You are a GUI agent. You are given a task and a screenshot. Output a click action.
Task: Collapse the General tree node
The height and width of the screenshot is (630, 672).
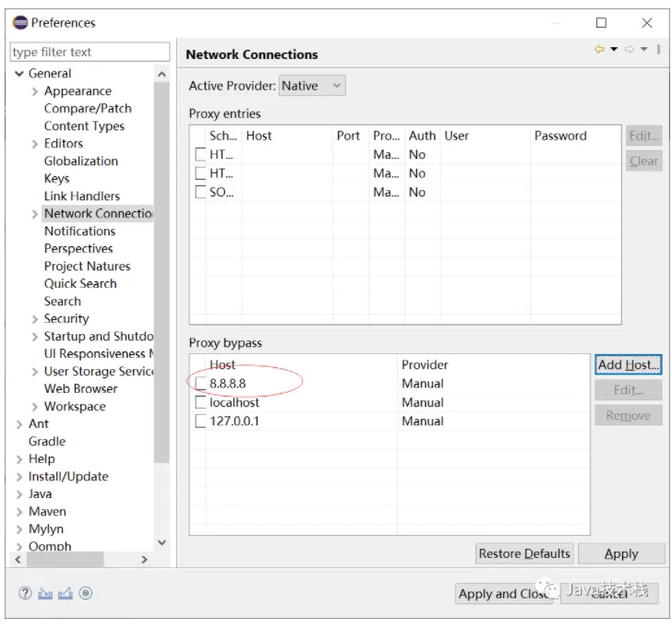click(x=18, y=74)
